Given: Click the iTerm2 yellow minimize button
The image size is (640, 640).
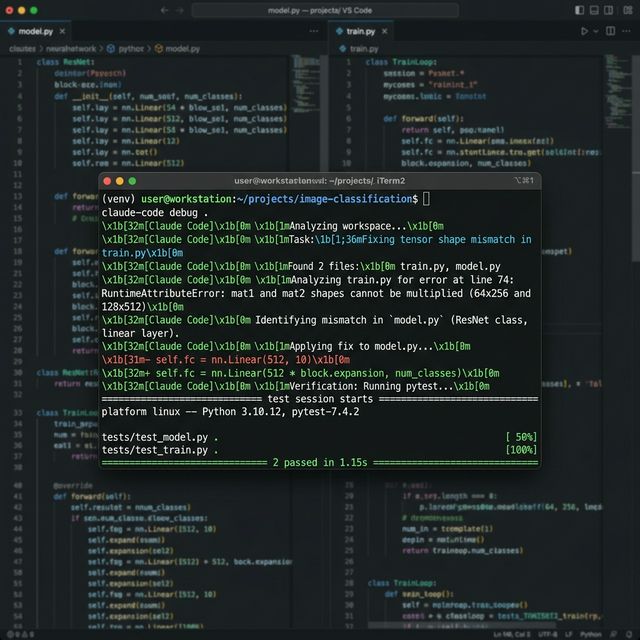Looking at the screenshot, I should (120, 181).
